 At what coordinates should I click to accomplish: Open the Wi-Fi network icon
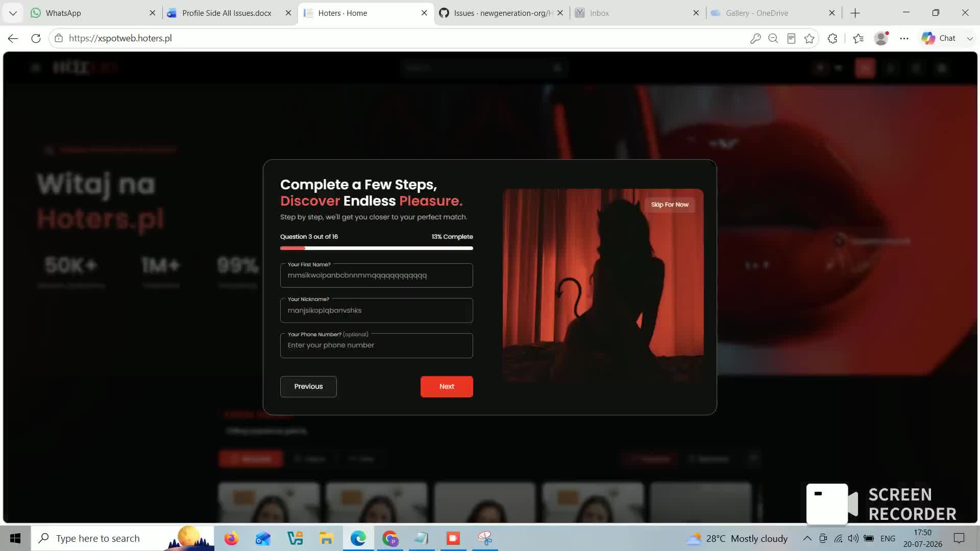tap(838, 538)
